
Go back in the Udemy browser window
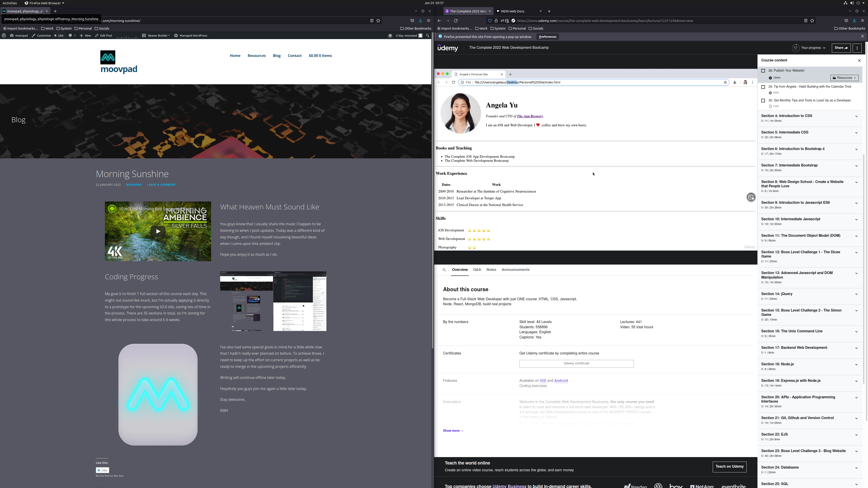[439, 21]
